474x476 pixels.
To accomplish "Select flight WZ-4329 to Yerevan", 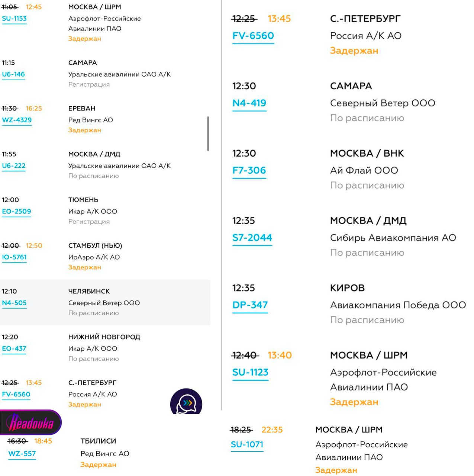I will tap(17, 120).
